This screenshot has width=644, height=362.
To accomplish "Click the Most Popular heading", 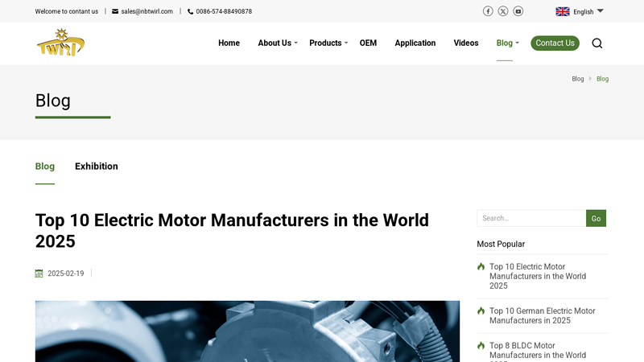I will pos(501,244).
